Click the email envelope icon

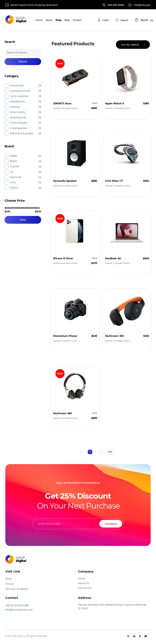130,5
